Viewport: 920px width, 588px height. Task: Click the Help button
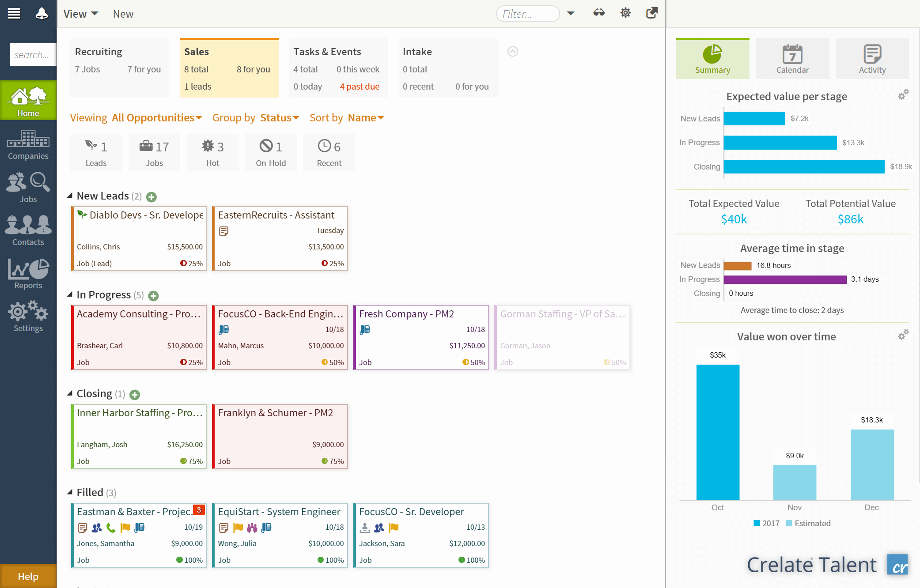(x=28, y=576)
